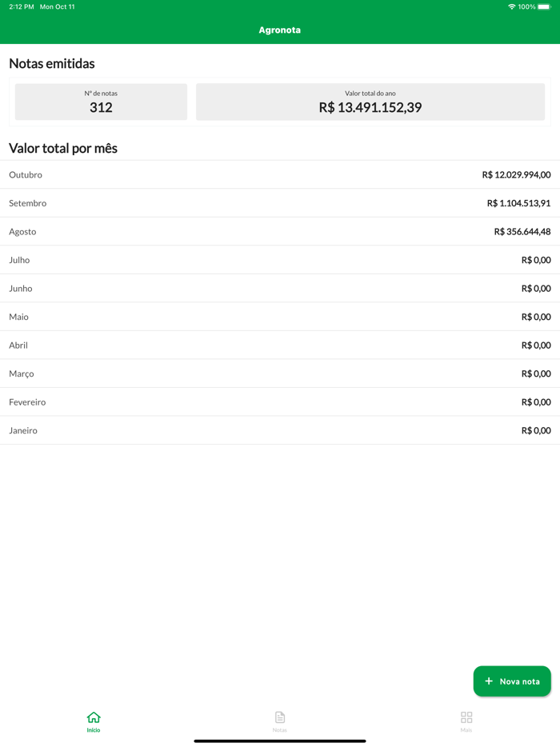Viewport: 560px width, 747px height.
Task: Open the Mais grid icon tab
Action: pos(466,717)
